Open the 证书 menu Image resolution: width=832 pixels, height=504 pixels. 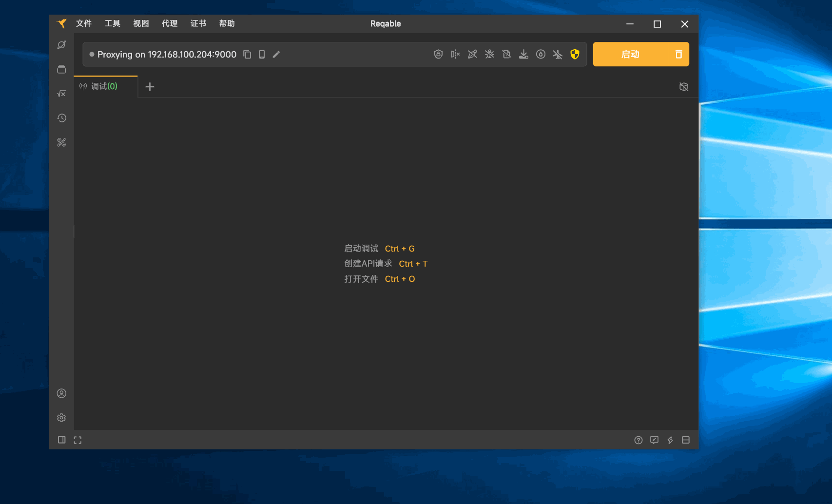[198, 23]
